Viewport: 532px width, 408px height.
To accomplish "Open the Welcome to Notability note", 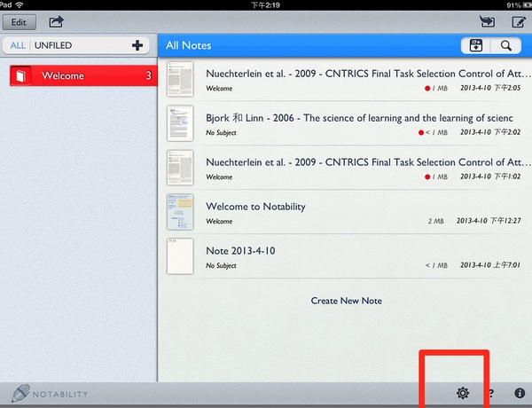I will (x=255, y=207).
